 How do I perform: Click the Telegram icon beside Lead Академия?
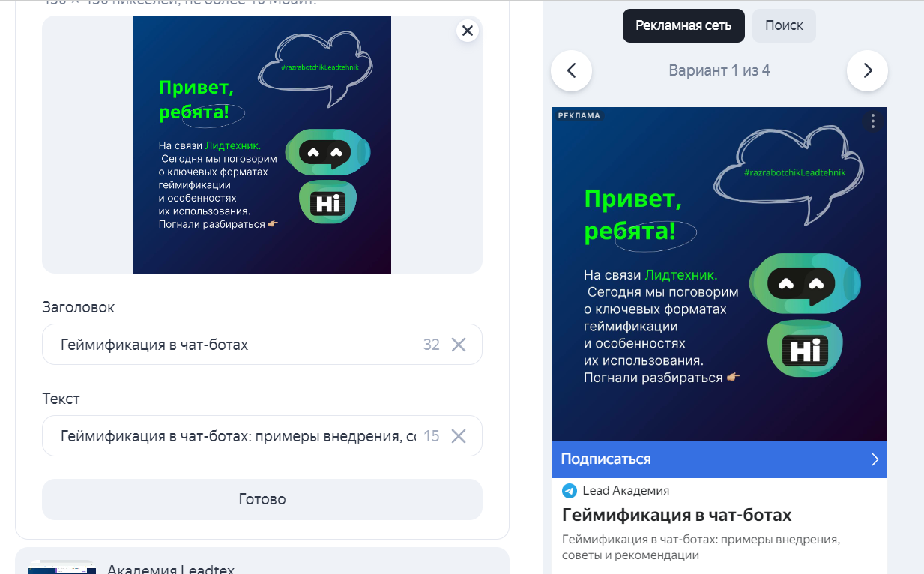570,491
